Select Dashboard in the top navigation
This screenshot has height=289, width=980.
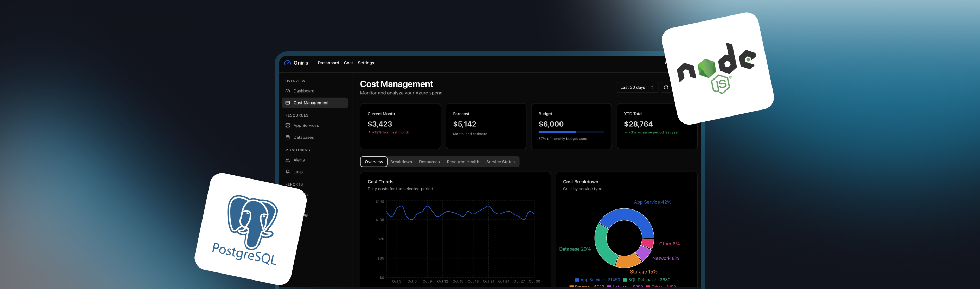pyautogui.click(x=328, y=63)
